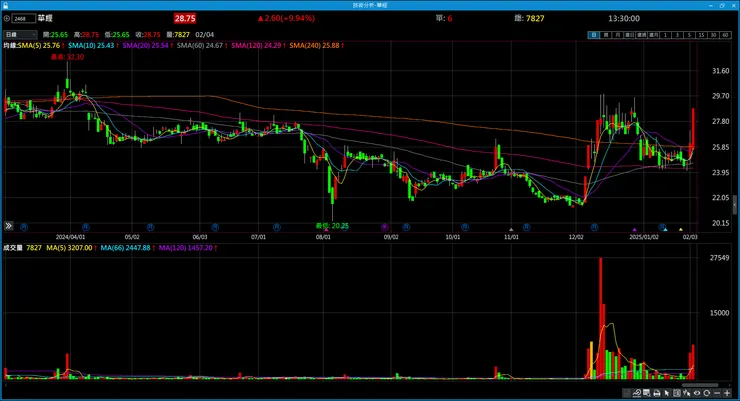Click the 2.60(+9.94%) change value
740x401 pixels.
[x=289, y=18]
